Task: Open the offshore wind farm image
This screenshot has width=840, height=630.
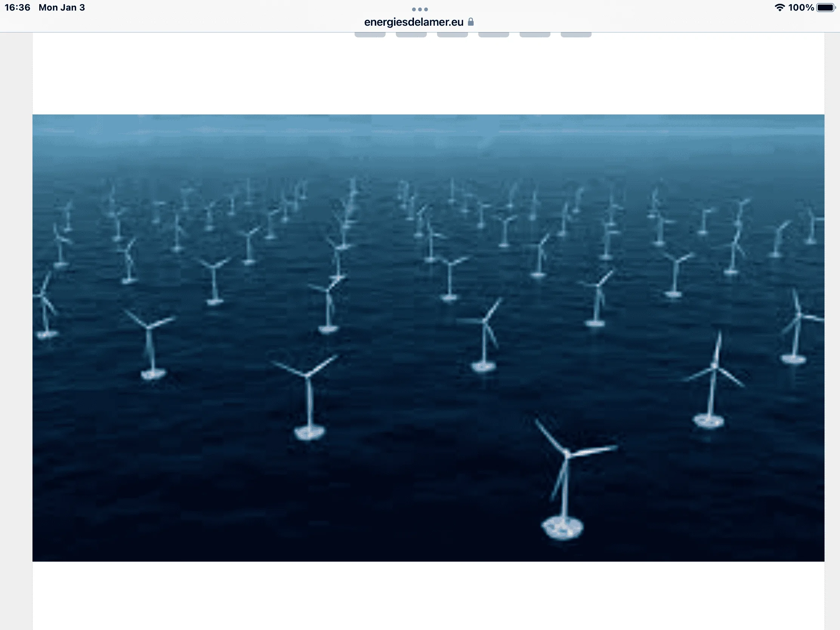Action: (428, 338)
